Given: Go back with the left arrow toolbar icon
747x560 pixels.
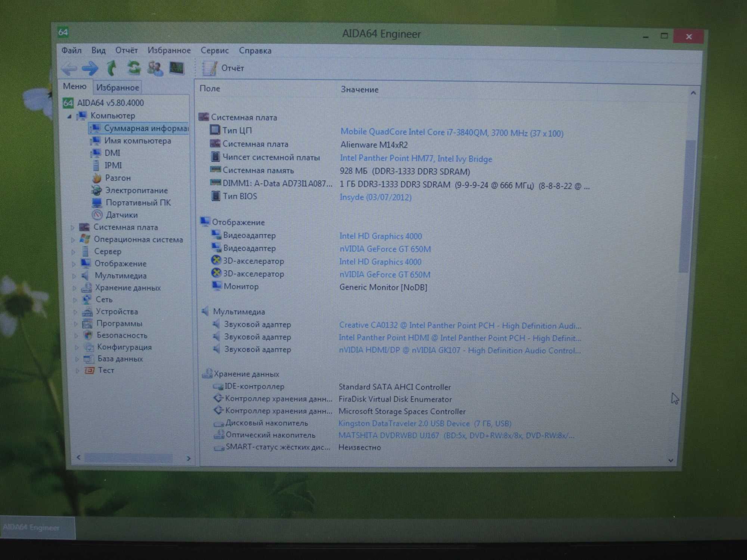Looking at the screenshot, I should coord(69,69).
